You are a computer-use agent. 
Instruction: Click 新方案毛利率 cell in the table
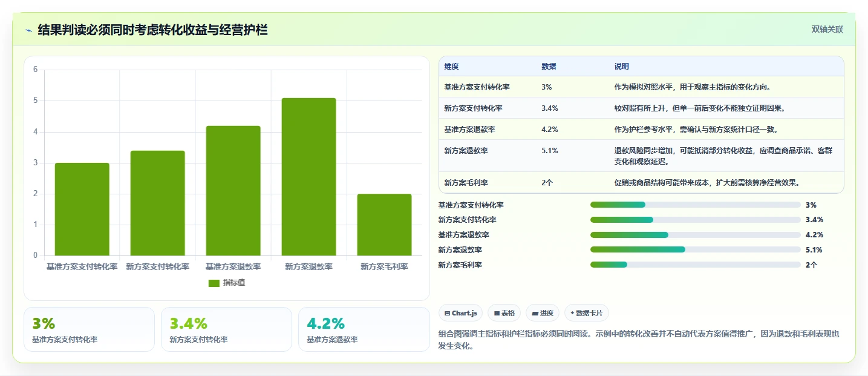pos(466,182)
